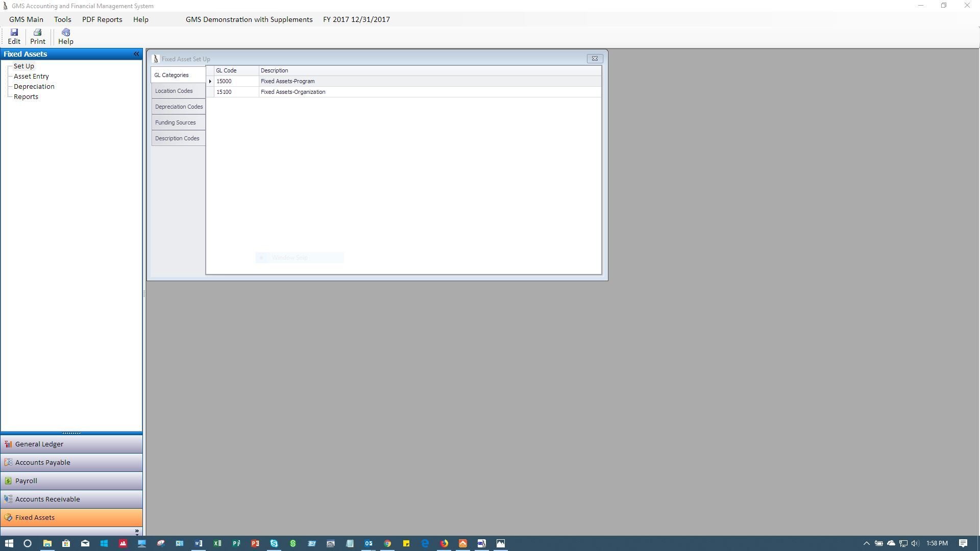Click the Print toolbar icon
980x551 pixels.
pyautogui.click(x=37, y=36)
